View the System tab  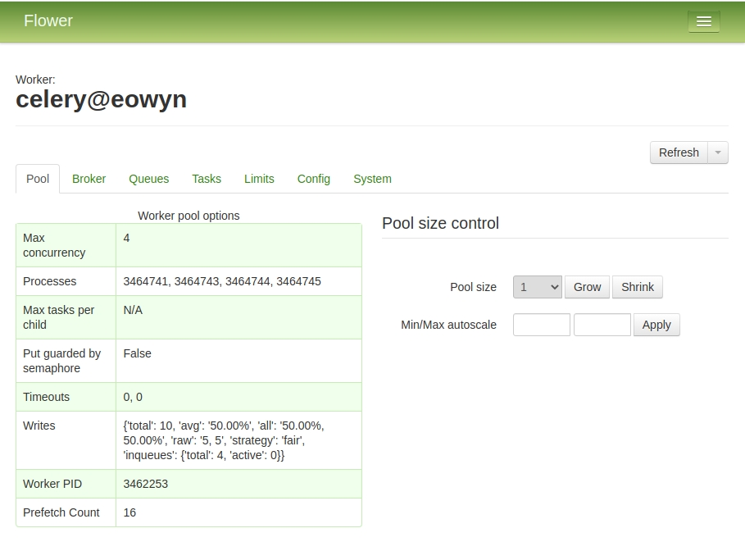(x=372, y=179)
